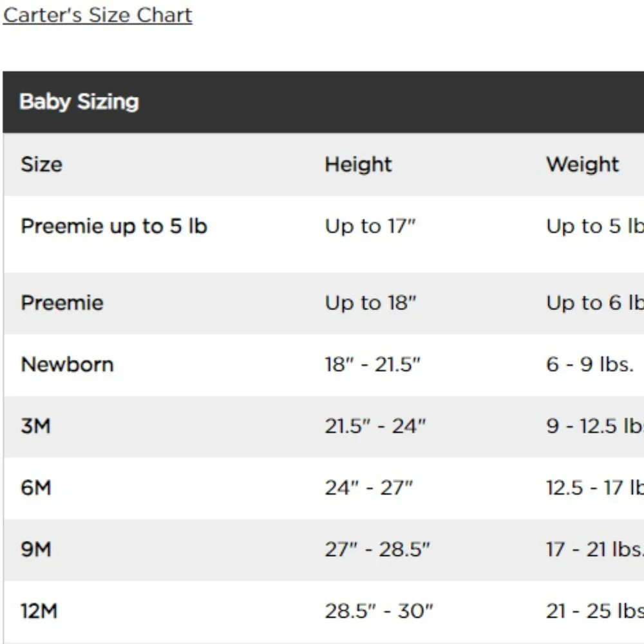Click the 21.5" - 24" height cell
Screen dimensions: 644x644
tap(375, 426)
